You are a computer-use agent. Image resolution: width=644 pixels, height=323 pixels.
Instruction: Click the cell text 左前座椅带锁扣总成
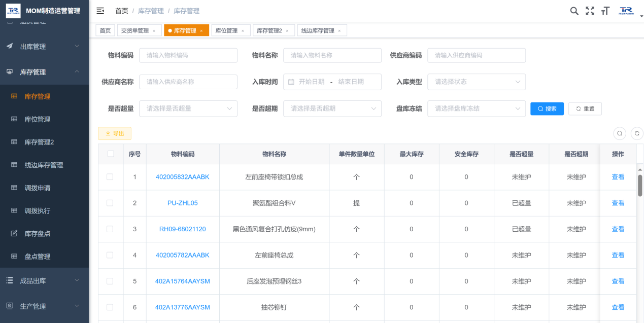(274, 177)
